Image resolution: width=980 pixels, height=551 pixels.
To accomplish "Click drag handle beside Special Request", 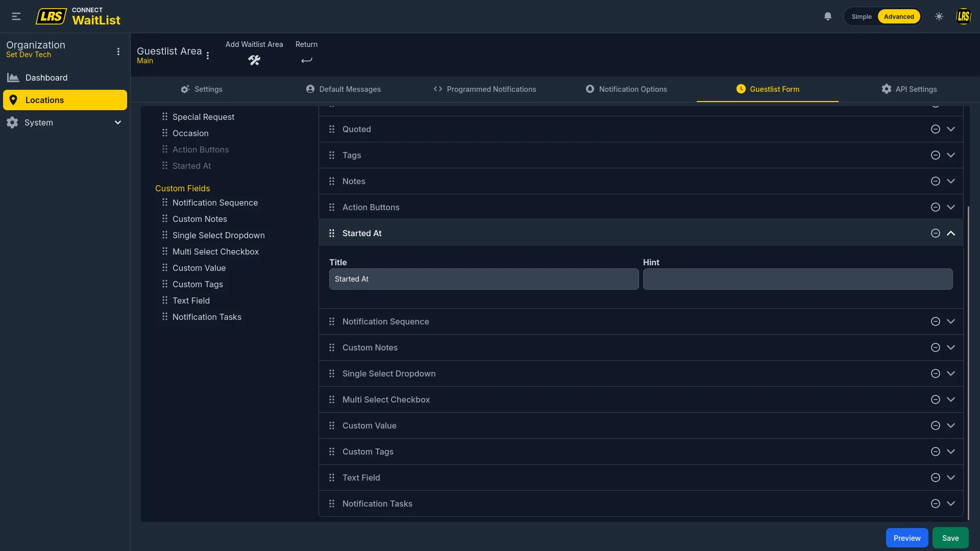I will 165,117.
